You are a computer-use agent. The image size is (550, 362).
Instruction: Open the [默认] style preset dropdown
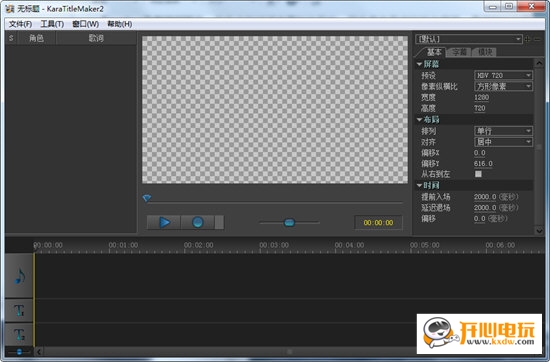[x=469, y=39]
